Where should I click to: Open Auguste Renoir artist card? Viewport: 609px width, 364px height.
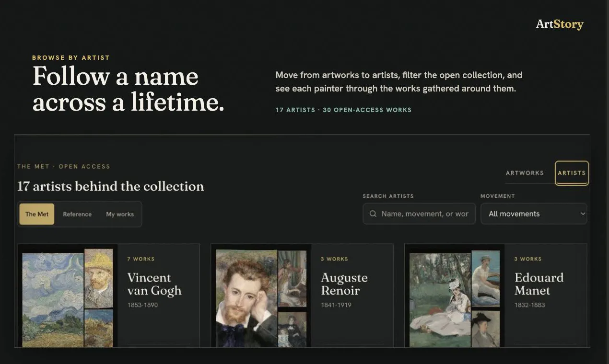(x=302, y=296)
